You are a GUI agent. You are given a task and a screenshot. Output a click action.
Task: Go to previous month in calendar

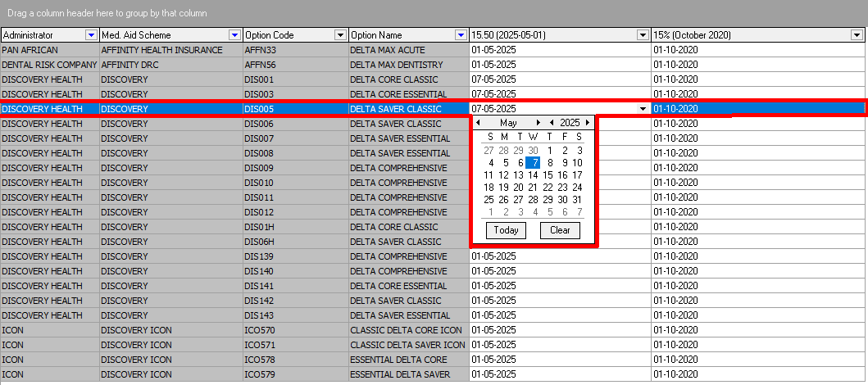[479, 123]
